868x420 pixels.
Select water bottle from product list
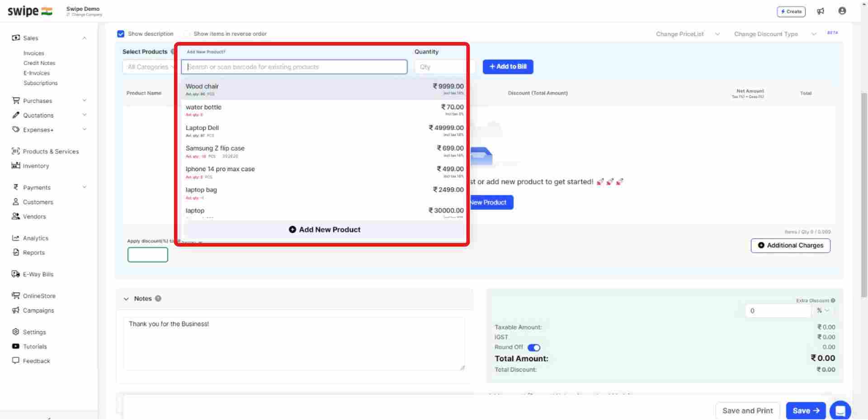pos(324,110)
